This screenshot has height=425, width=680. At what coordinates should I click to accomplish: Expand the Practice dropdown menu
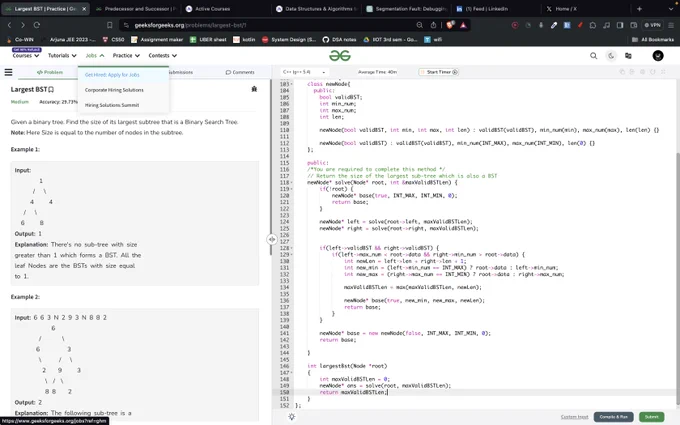click(126, 56)
